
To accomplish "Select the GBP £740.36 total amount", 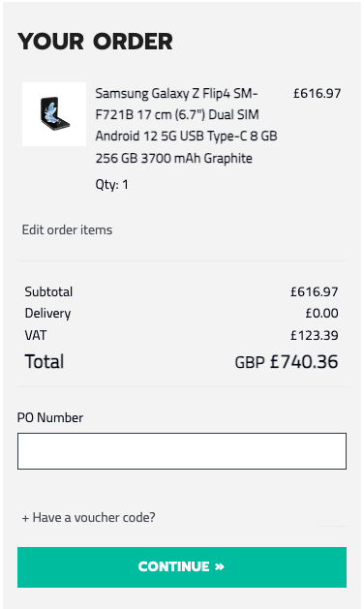I will [287, 362].
